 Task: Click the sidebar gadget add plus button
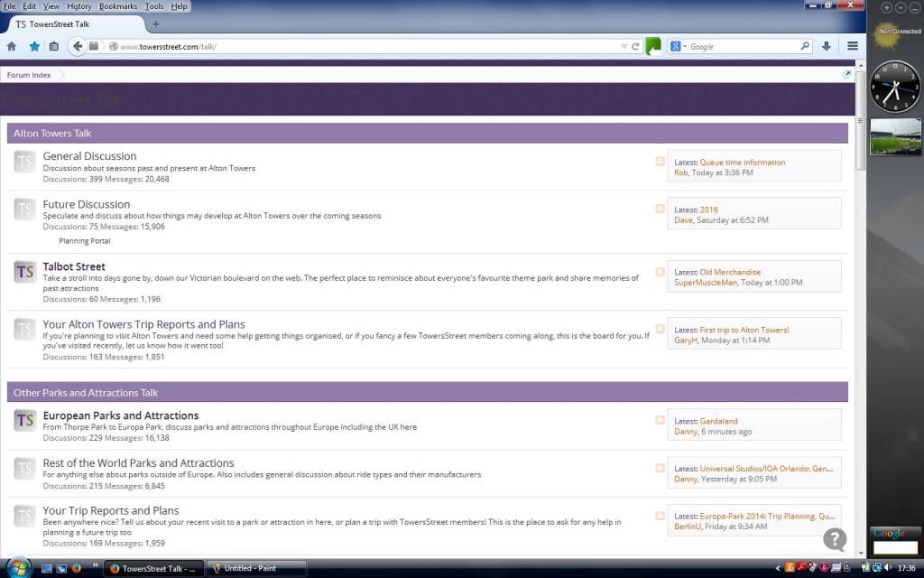(886, 7)
